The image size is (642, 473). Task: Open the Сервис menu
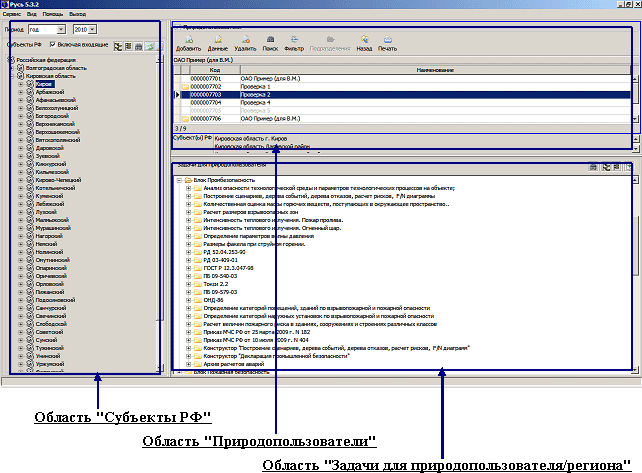tap(12, 12)
